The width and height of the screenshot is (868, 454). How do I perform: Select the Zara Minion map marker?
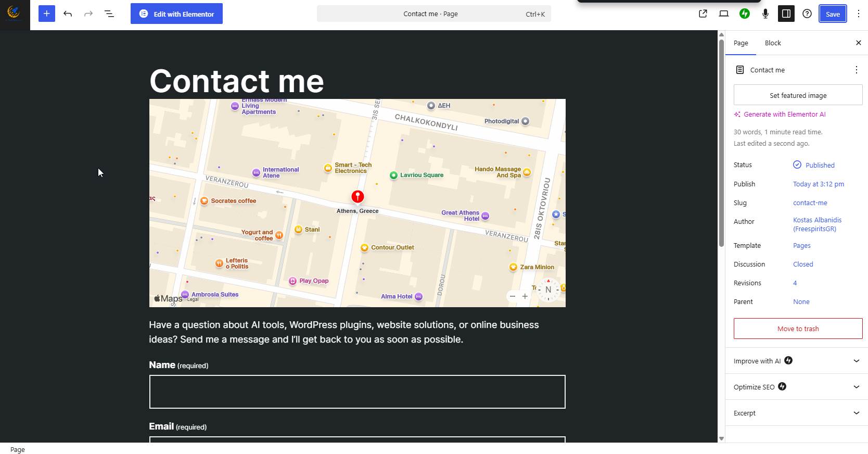(x=513, y=267)
